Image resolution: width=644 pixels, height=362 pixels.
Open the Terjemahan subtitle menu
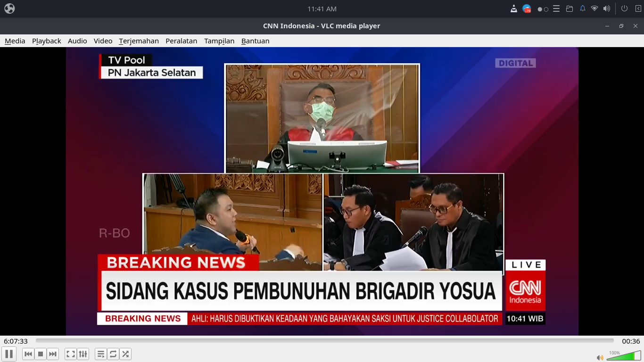(139, 41)
